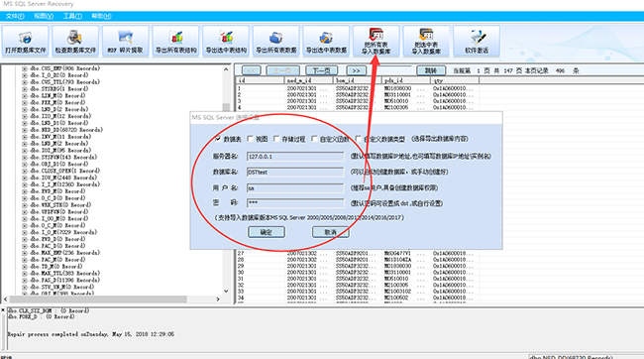Expand the dbo.NED_DD(68720 Records) node

tap(25, 130)
